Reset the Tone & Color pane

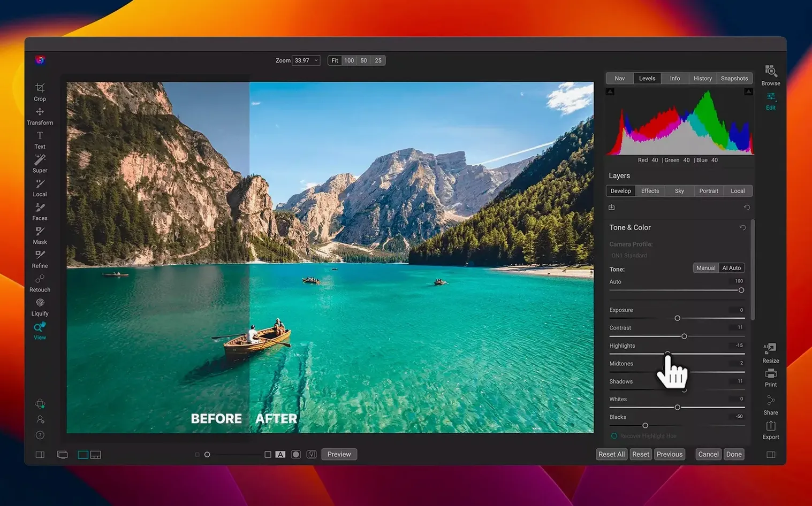pyautogui.click(x=743, y=227)
